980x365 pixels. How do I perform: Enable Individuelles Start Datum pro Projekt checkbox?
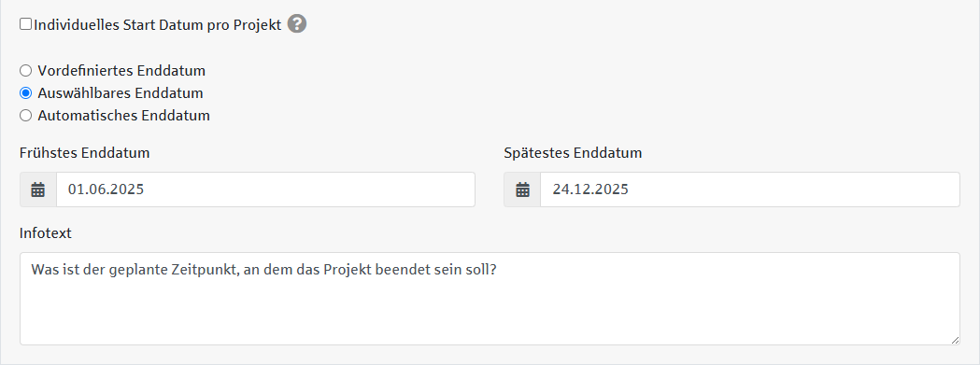[x=25, y=24]
